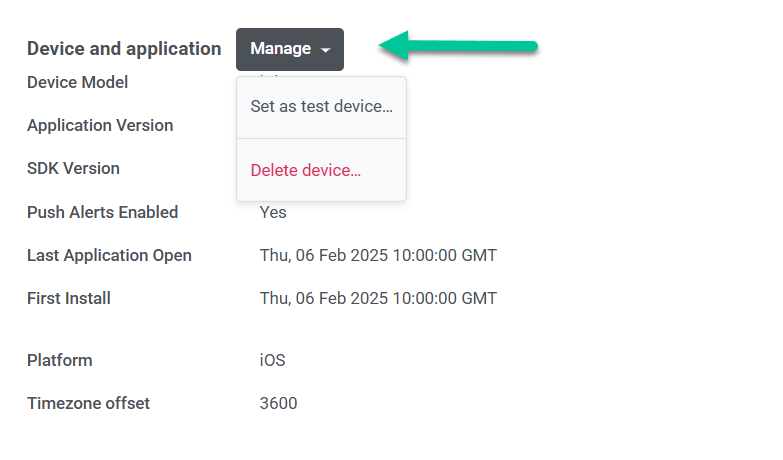
Task: Click the divider between the menu options
Action: (x=321, y=138)
